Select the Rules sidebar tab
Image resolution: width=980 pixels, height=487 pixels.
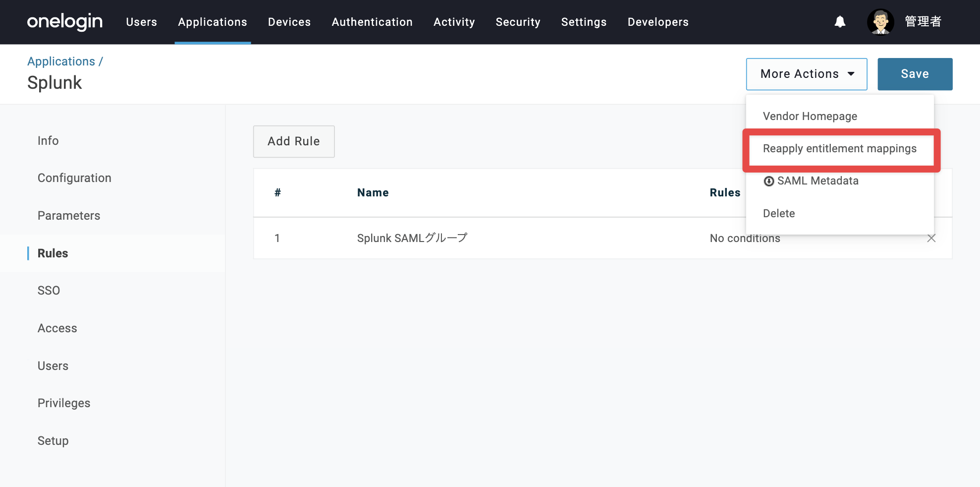(53, 253)
